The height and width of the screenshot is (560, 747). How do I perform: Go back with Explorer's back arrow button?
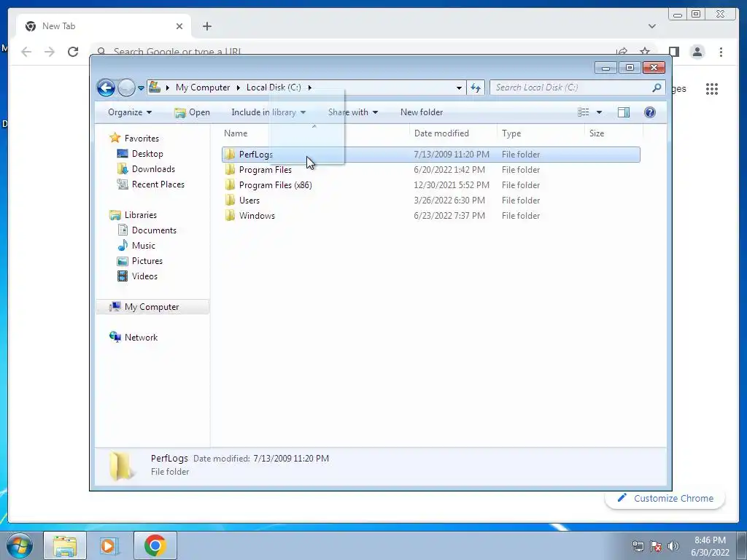point(106,87)
